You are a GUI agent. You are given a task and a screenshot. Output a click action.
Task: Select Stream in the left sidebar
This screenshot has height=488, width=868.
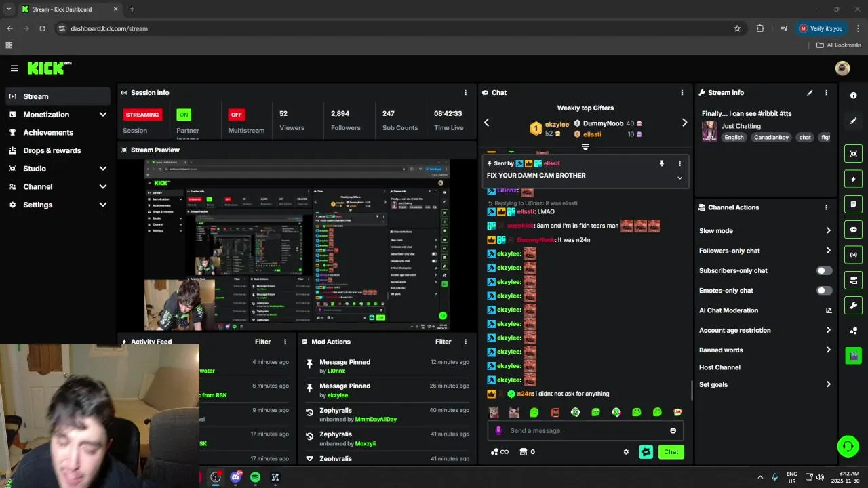pos(57,96)
